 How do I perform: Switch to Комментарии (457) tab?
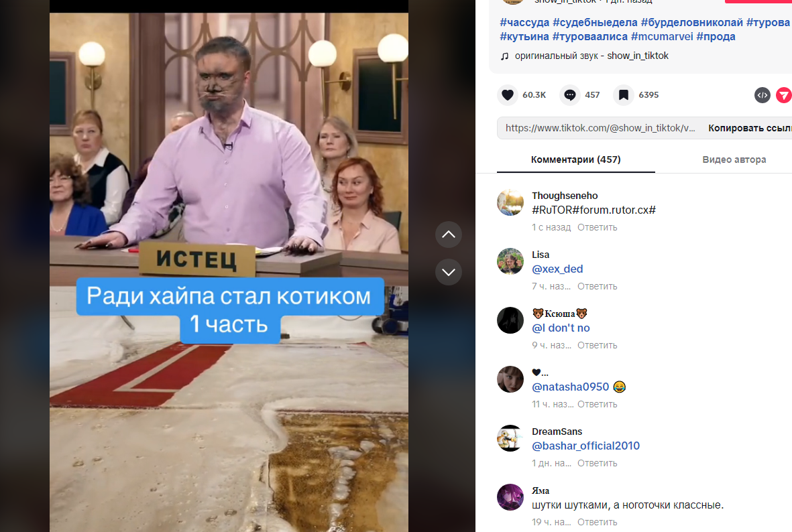click(576, 159)
